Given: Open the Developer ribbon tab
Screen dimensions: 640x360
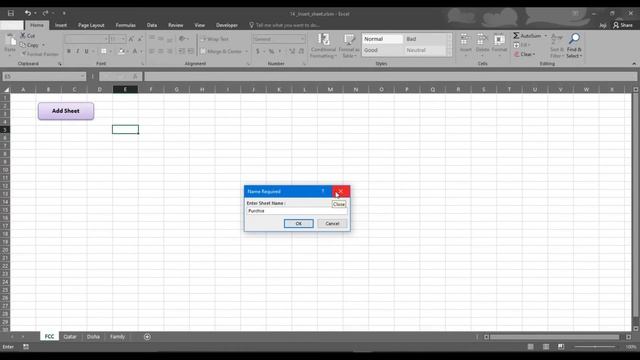Looking at the screenshot, I should pyautogui.click(x=227, y=25).
